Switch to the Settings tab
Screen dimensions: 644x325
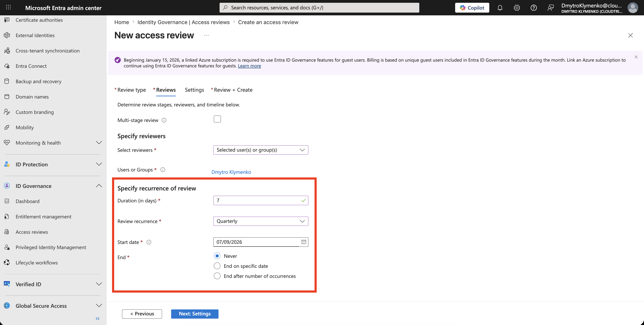[194, 90]
